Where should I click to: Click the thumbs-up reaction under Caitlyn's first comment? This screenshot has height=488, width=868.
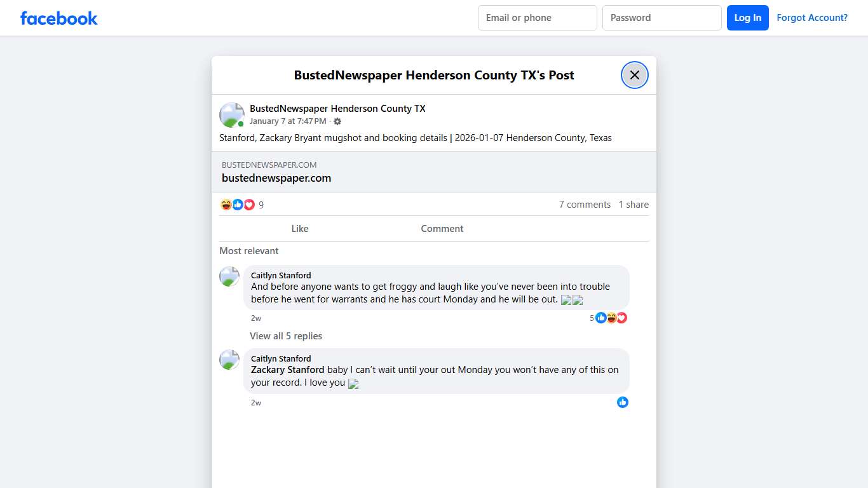(x=600, y=318)
